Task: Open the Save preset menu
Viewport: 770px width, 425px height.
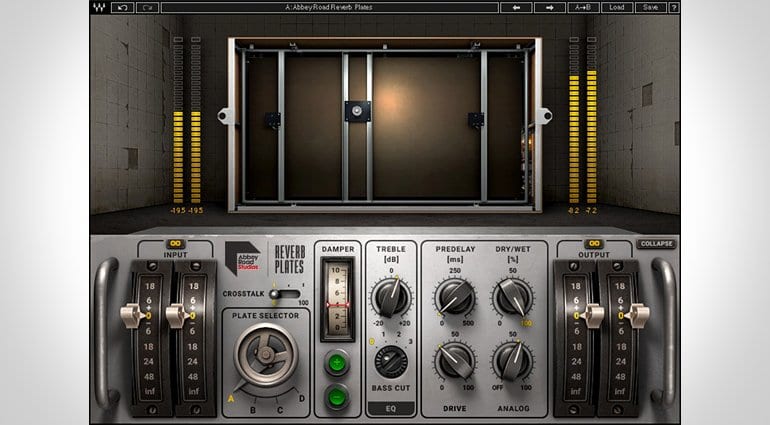Action: pyautogui.click(x=650, y=7)
